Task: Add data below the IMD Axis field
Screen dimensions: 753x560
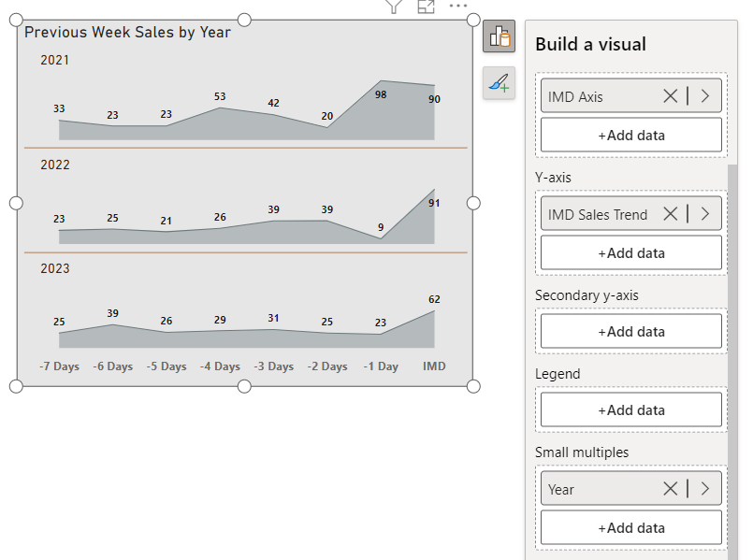Action: 631,135
